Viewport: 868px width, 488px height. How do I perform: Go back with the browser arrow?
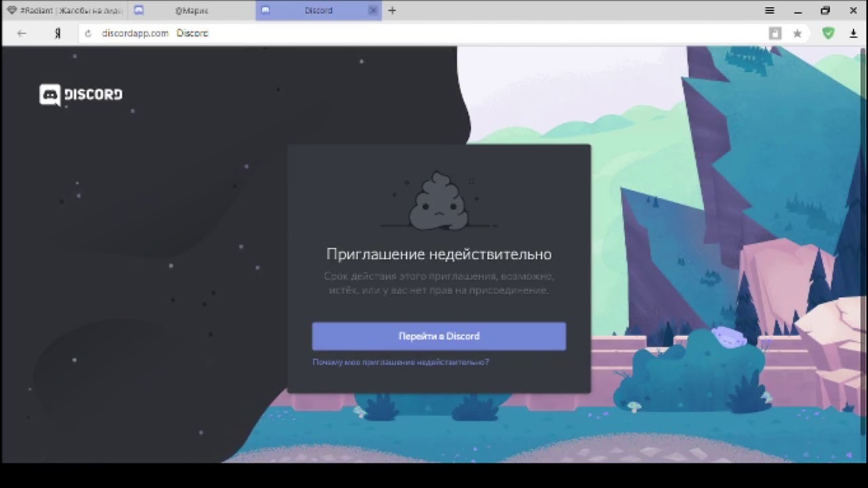pyautogui.click(x=22, y=33)
